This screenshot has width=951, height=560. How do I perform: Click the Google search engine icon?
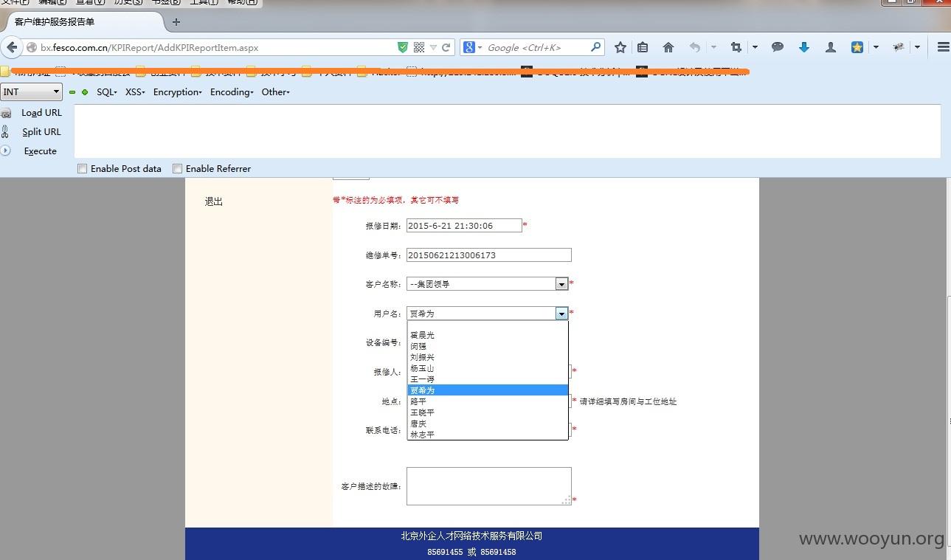[468, 47]
